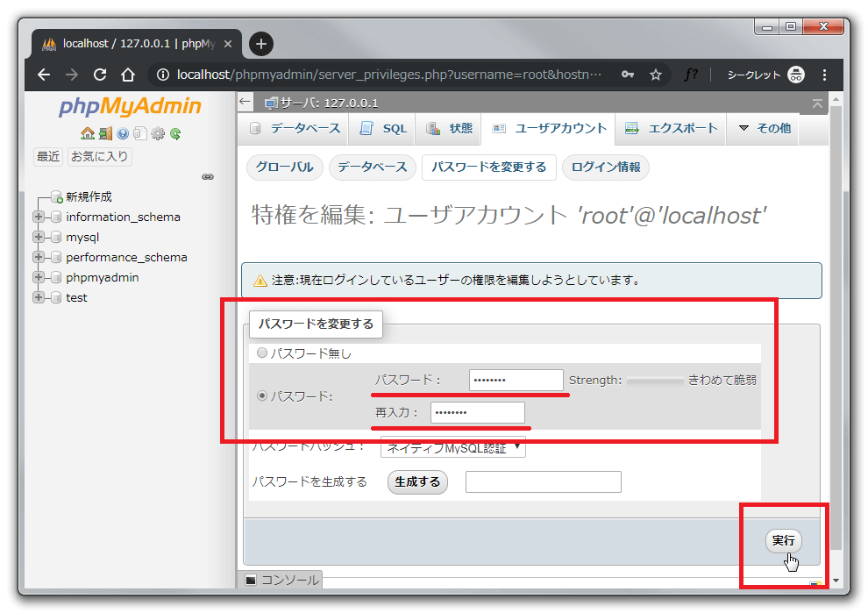Open phpMyAdmin documentation help icon
The image size is (868, 613).
[x=123, y=134]
